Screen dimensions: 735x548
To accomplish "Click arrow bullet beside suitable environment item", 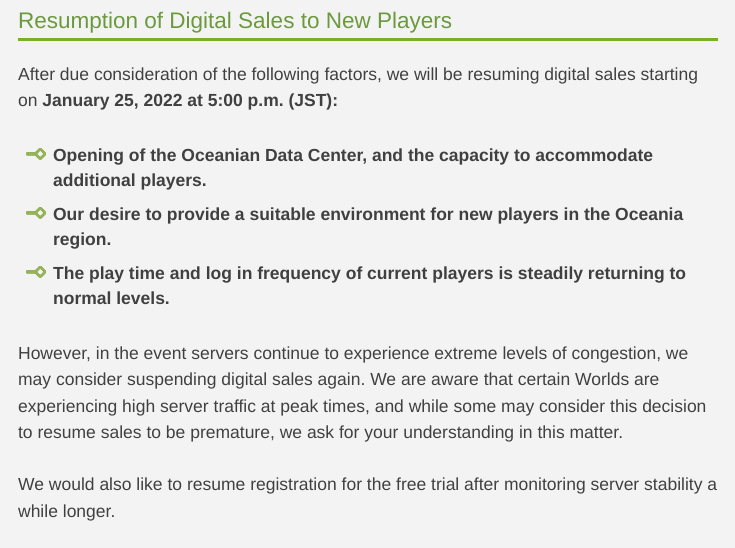I will point(36,213).
